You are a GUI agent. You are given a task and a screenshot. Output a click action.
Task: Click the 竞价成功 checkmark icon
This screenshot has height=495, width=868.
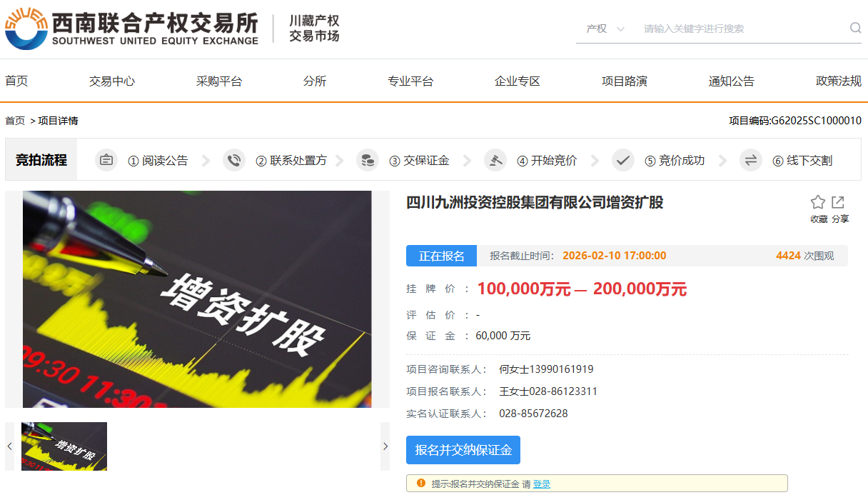[x=623, y=160]
